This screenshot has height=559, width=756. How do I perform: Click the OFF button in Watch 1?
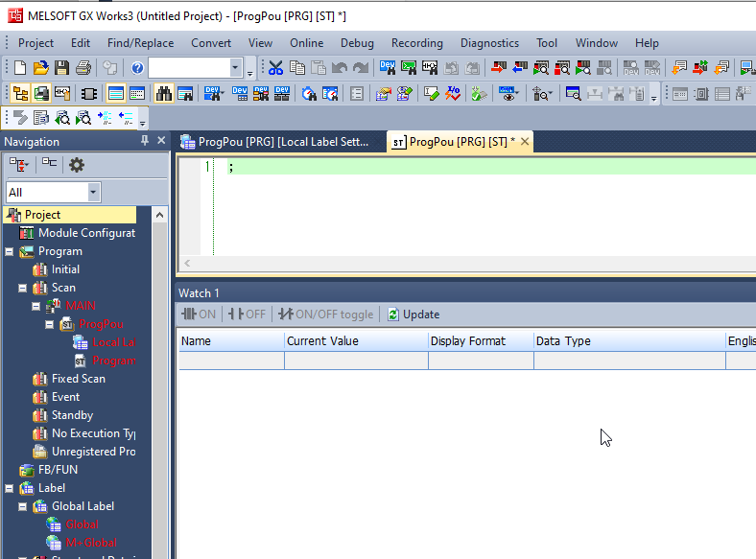click(247, 314)
